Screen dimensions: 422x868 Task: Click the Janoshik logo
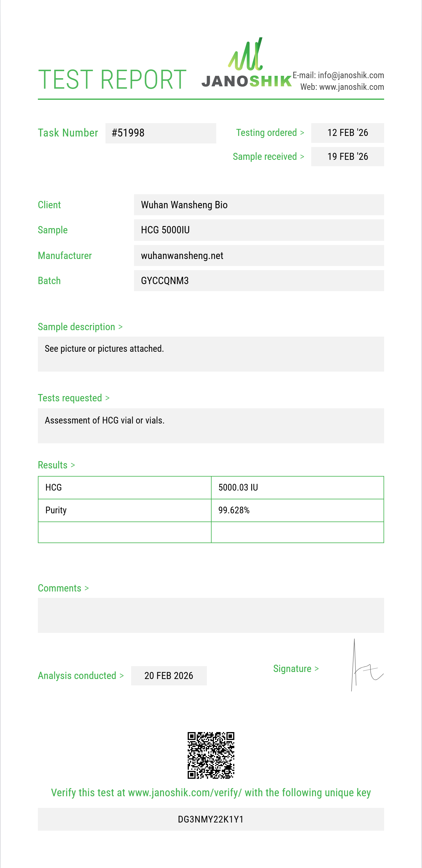[246, 65]
